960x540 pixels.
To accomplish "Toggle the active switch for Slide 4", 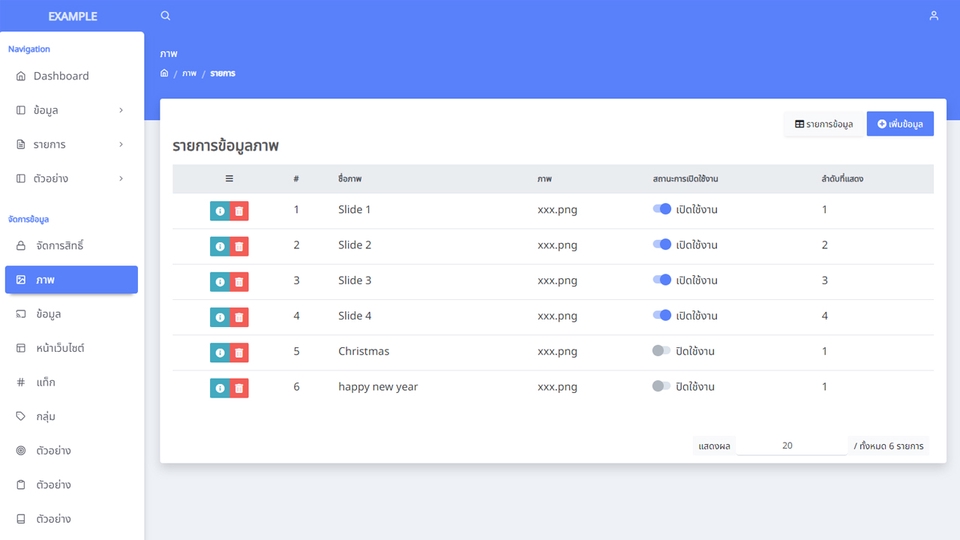I will pos(662,315).
